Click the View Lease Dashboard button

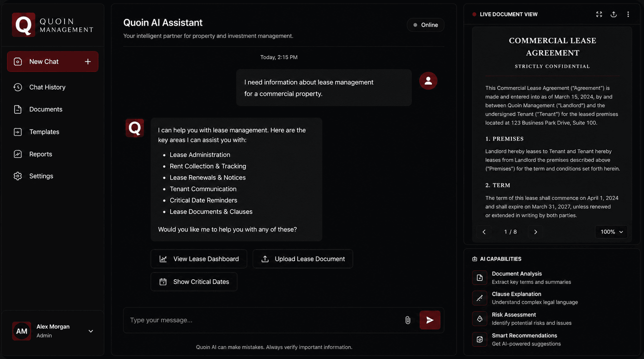click(x=199, y=259)
